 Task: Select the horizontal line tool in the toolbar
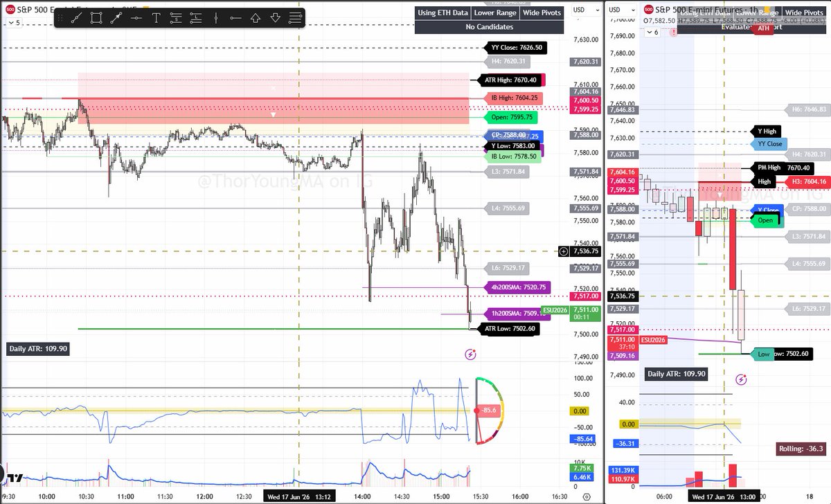coord(136,17)
